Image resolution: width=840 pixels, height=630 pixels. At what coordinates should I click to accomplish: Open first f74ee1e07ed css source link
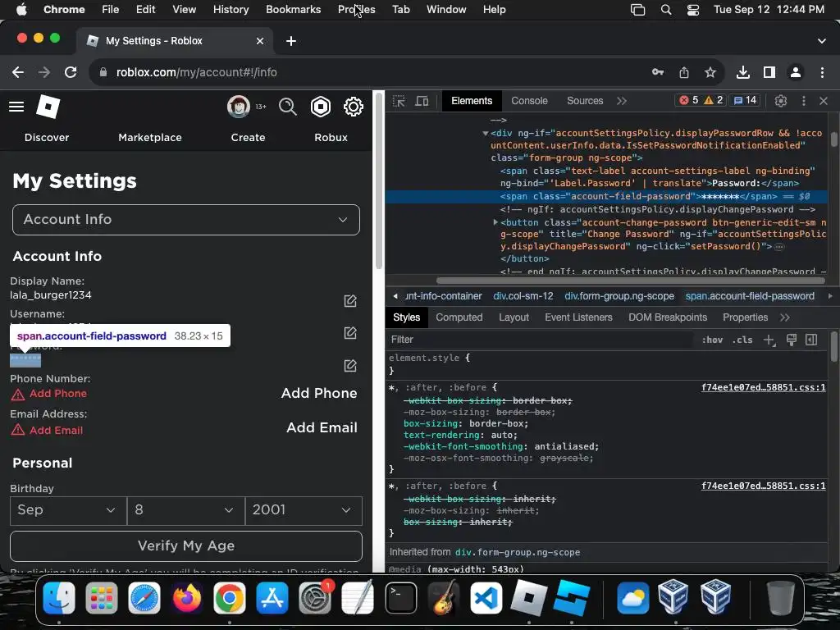[764, 387]
